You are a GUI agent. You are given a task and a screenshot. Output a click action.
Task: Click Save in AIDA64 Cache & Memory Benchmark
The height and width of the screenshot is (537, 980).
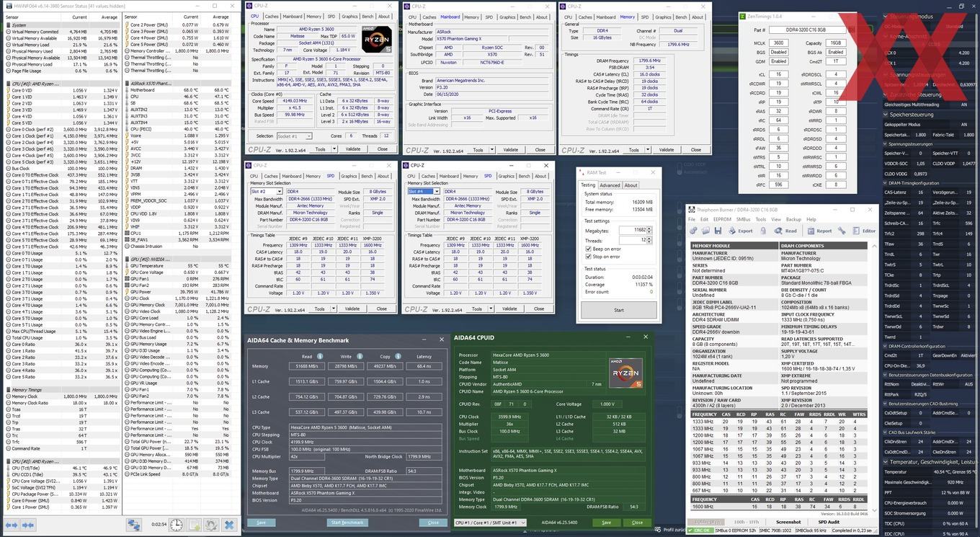261,523
